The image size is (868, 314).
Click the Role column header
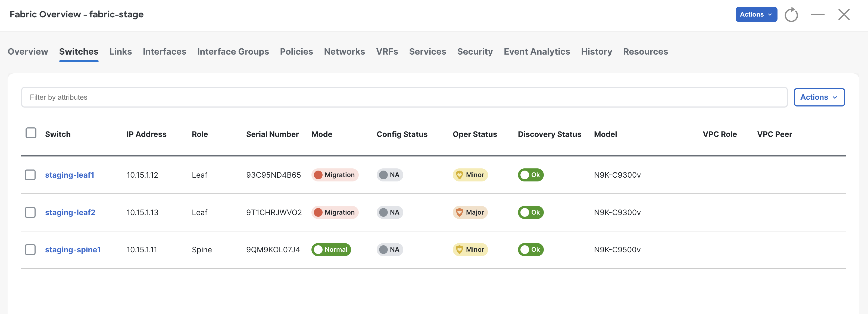point(200,134)
